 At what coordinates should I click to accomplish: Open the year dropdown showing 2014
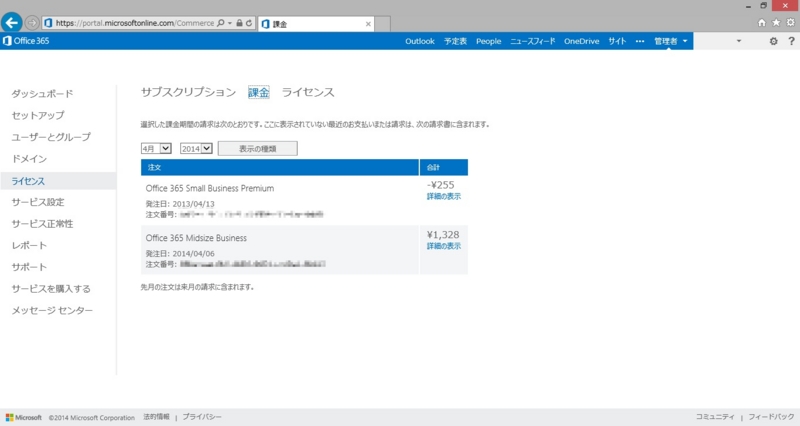click(196, 148)
